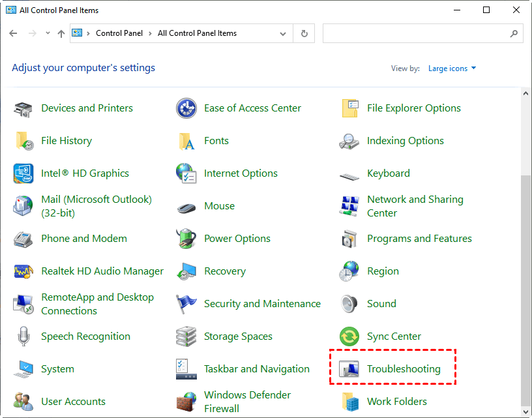
Task: Click the Windows Defender Firewall icon
Action: 186,402
